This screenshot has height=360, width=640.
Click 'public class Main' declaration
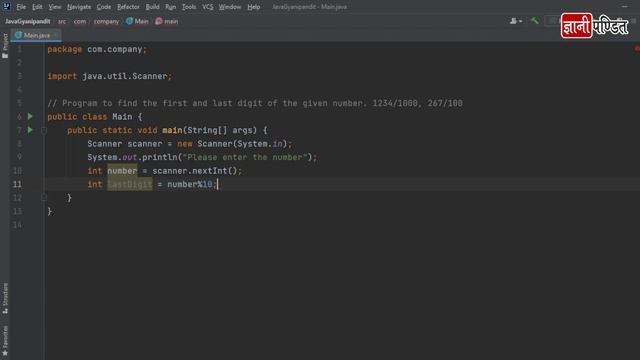pos(90,117)
